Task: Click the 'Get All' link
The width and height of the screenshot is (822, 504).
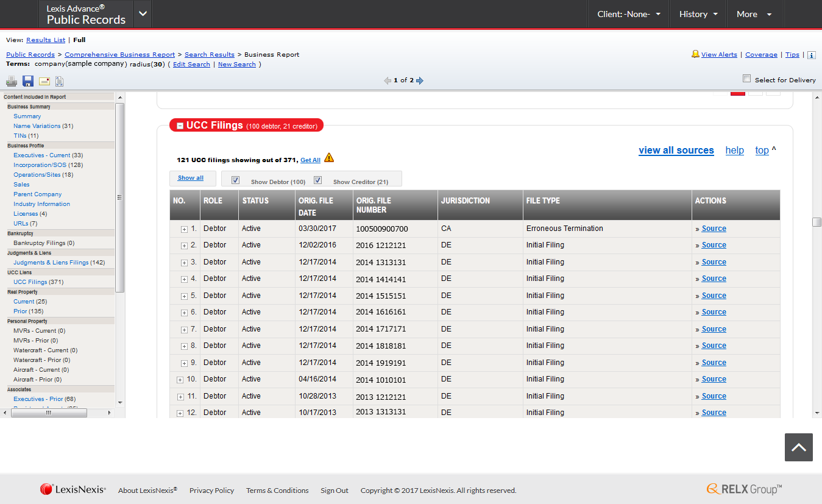Action: [310, 160]
